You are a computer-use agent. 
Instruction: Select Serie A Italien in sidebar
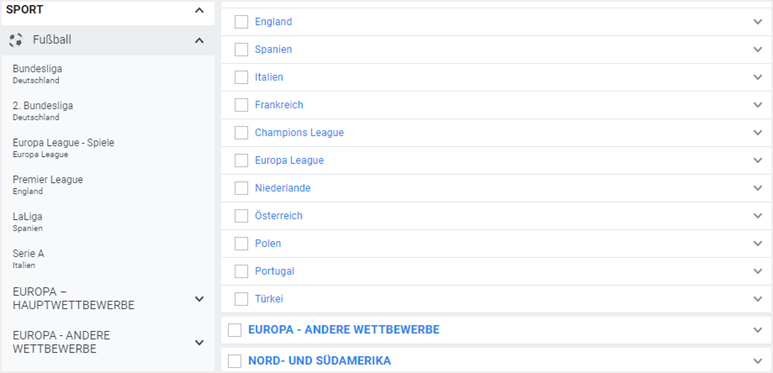(29, 259)
